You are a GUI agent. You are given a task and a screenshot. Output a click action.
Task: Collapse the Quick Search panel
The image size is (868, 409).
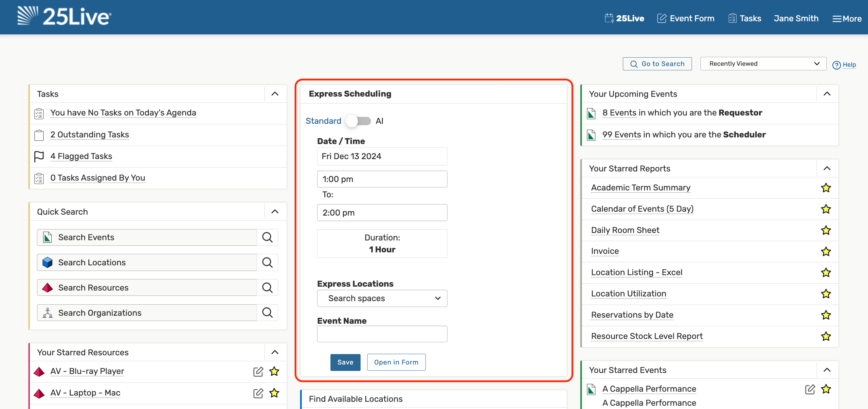(275, 211)
